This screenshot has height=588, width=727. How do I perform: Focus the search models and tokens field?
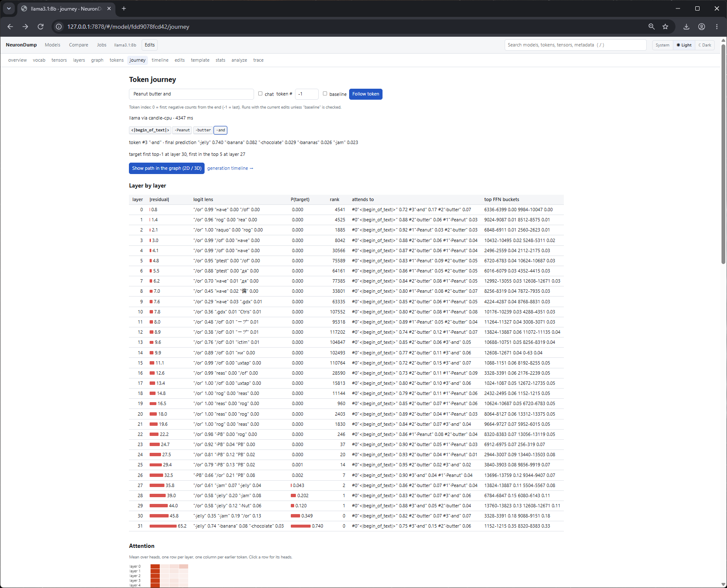pos(575,45)
